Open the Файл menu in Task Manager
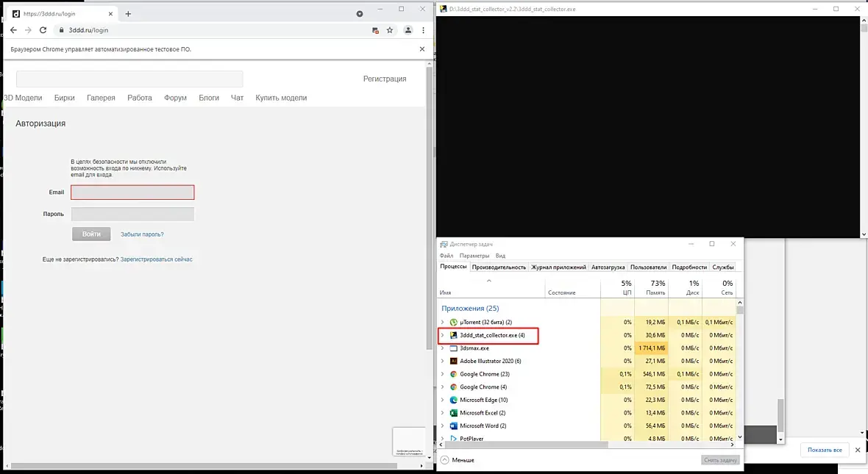Viewport: 868px width, 474px height. pos(447,256)
